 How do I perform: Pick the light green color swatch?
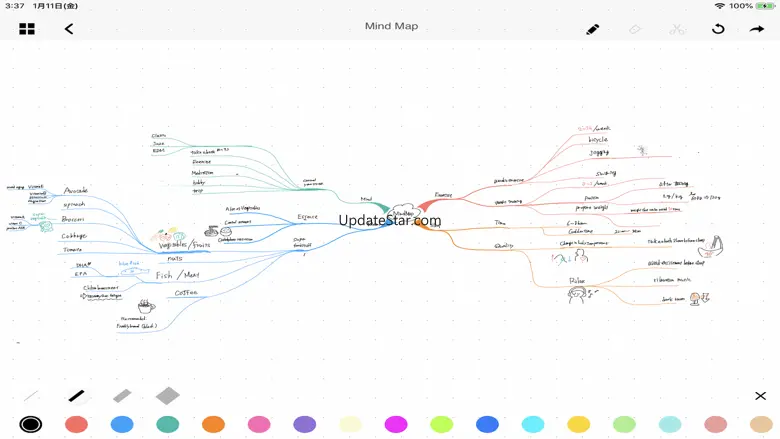[x=624, y=424]
